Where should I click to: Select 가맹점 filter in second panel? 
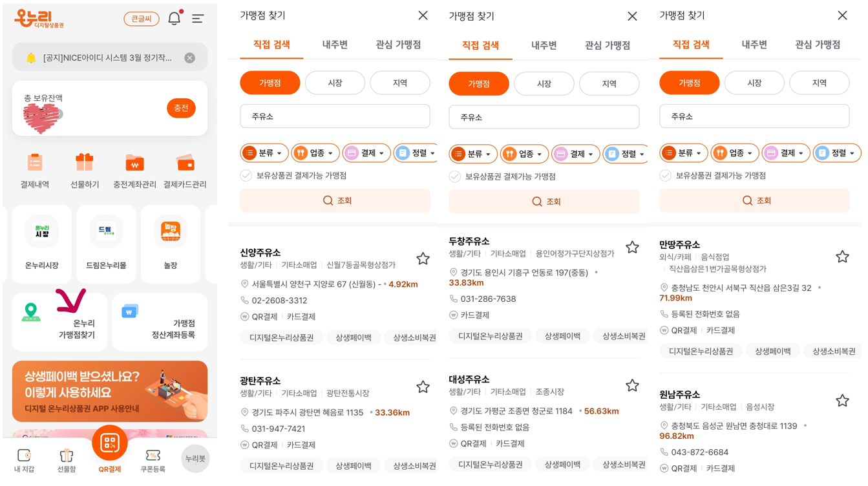pos(479,84)
